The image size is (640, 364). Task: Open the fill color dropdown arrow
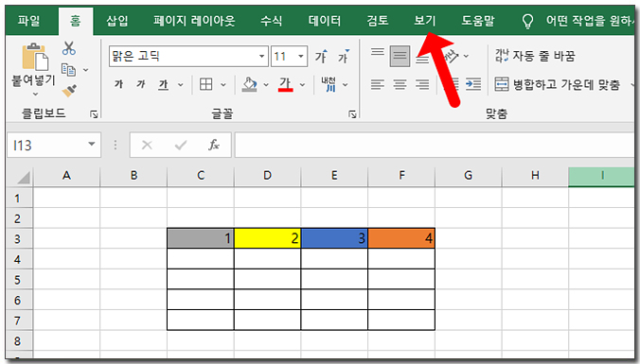266,85
